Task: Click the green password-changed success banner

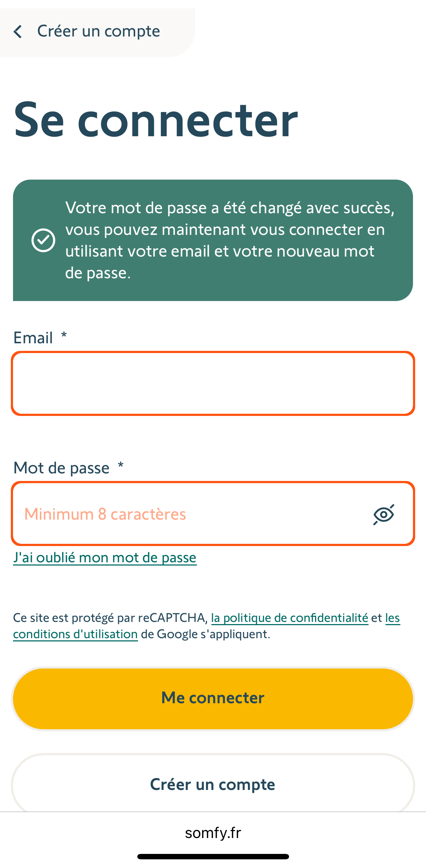Action: click(213, 240)
